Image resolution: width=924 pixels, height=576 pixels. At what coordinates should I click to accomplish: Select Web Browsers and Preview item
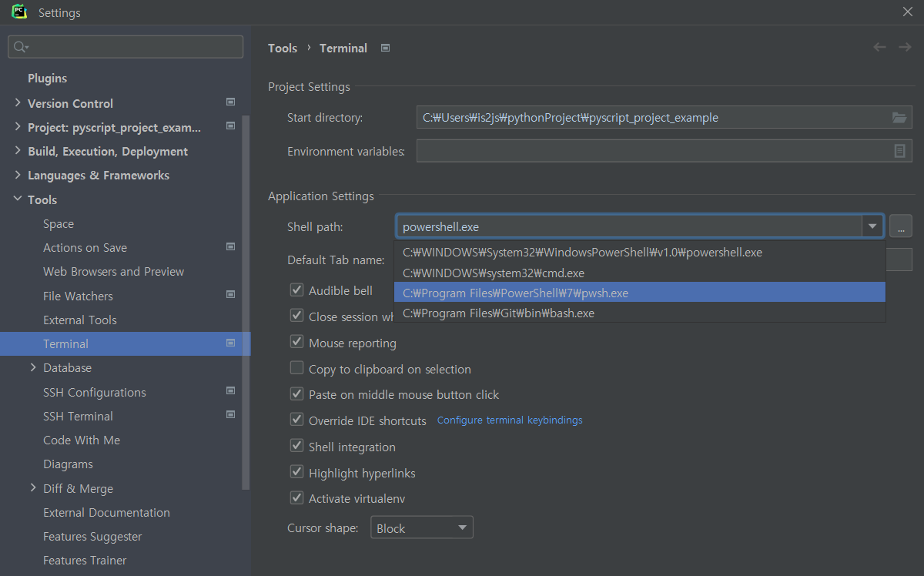113,272
